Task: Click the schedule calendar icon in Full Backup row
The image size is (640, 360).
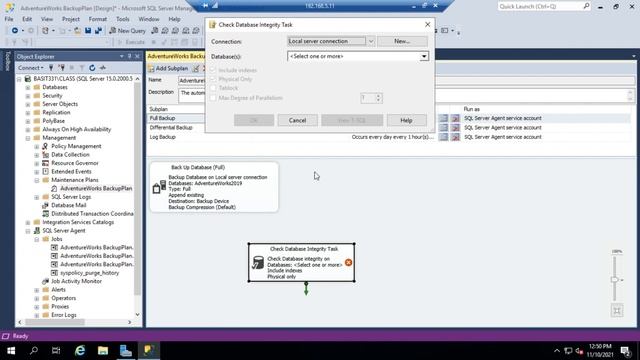Action: tap(443, 118)
